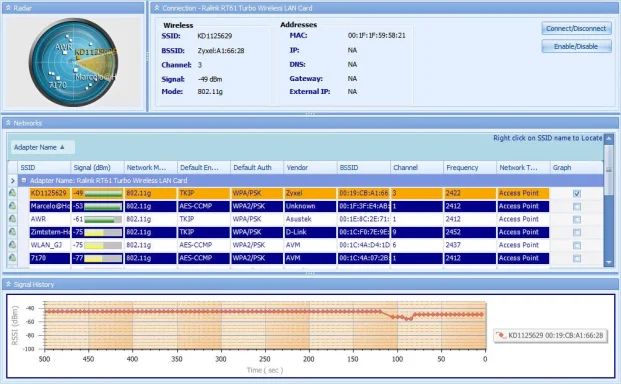This screenshot has width=621, height=384.
Task: Collapse the Radar panel
Action: [x=8, y=8]
